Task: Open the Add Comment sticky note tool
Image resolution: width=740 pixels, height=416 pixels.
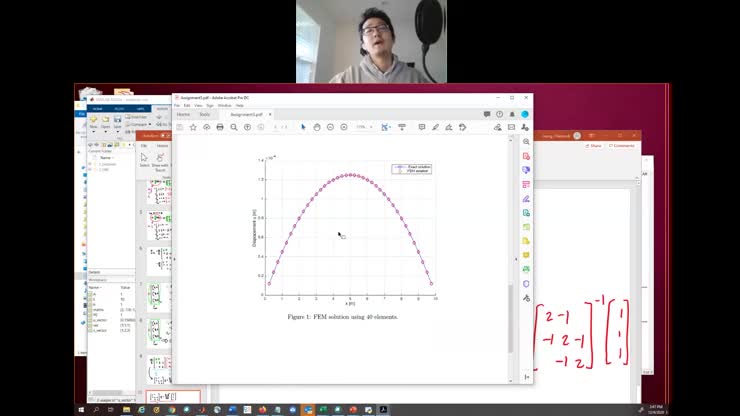Action: (x=421, y=127)
